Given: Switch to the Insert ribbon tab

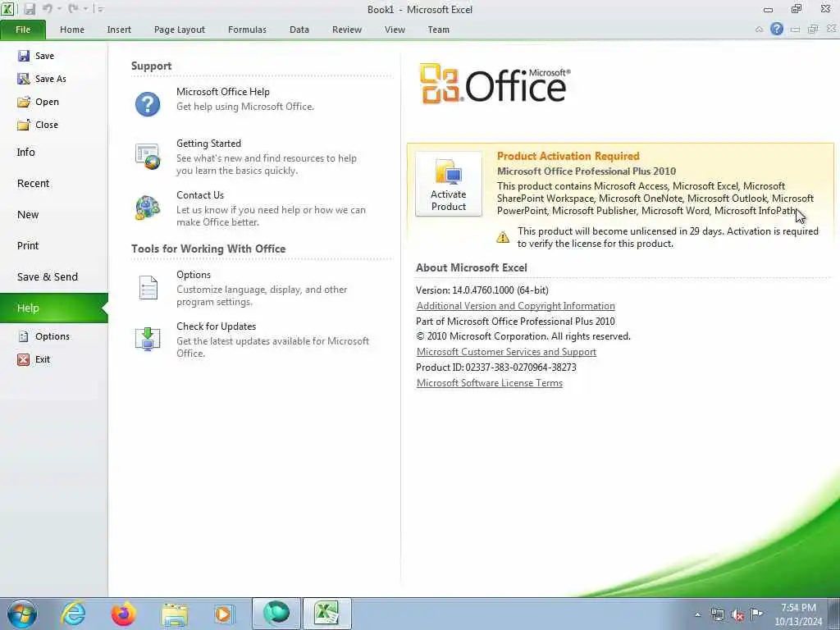Looking at the screenshot, I should (119, 30).
